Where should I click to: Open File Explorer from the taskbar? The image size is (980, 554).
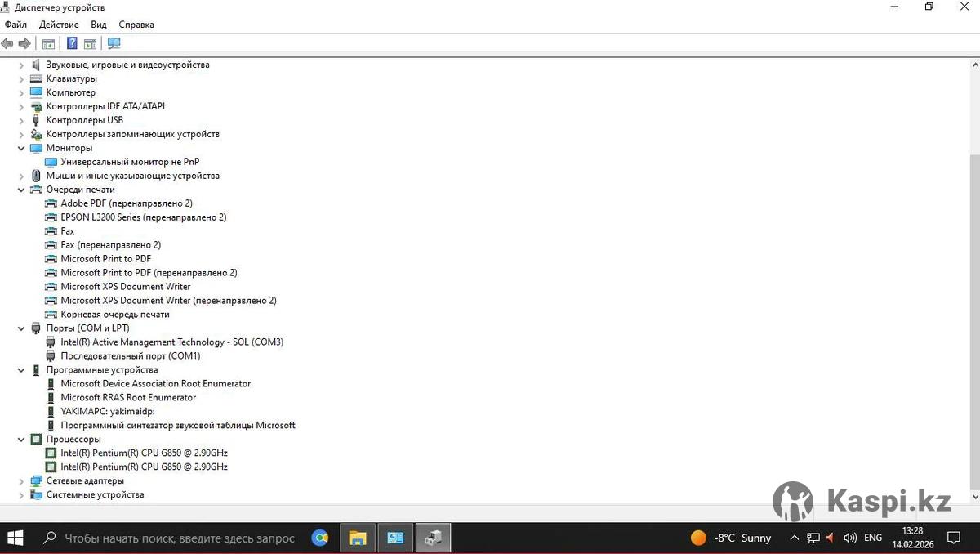pyautogui.click(x=357, y=538)
